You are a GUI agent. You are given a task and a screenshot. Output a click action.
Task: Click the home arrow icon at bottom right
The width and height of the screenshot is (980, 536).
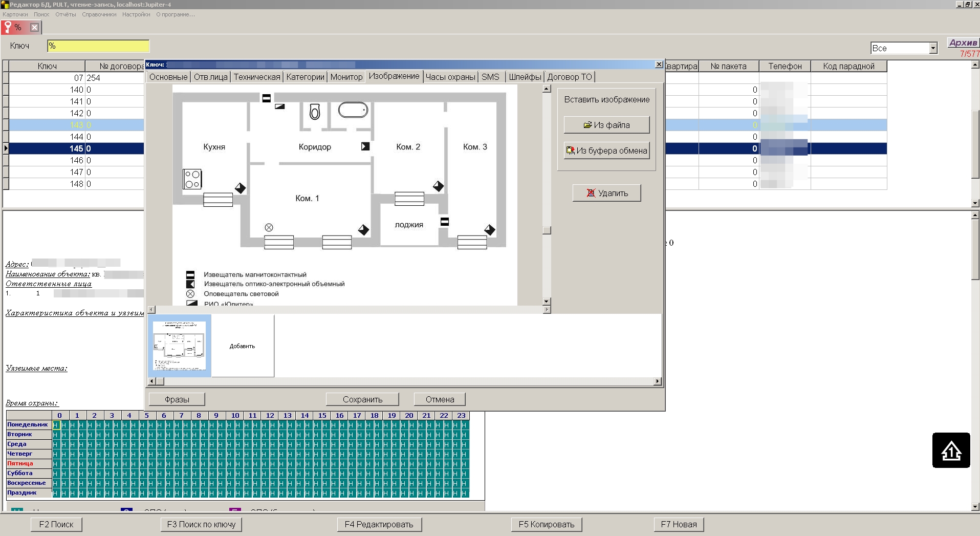[x=951, y=451]
